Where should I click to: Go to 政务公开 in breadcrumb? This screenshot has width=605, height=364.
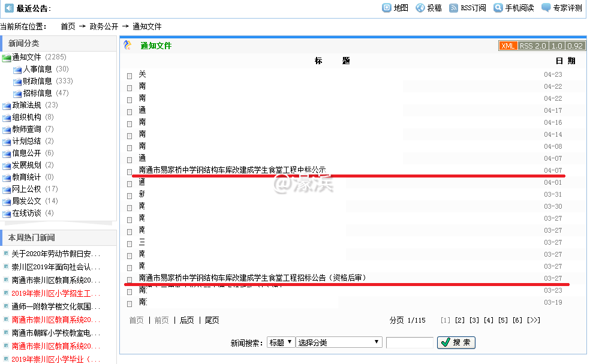[104, 26]
